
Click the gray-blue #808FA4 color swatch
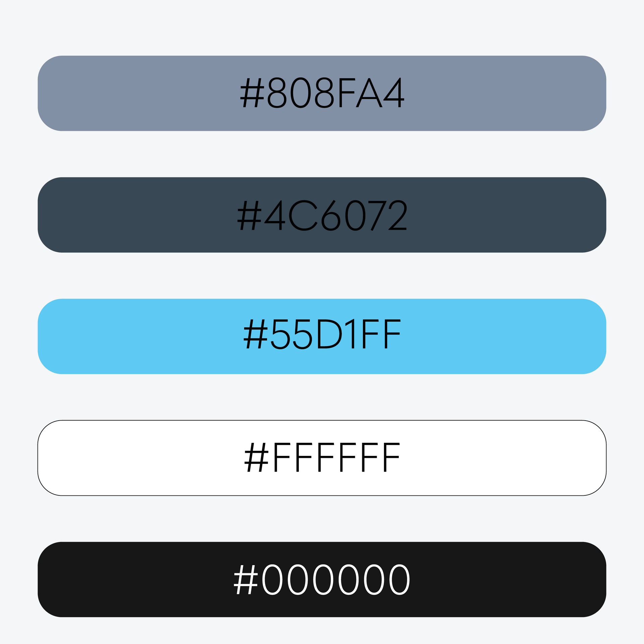tap(134, 93)
